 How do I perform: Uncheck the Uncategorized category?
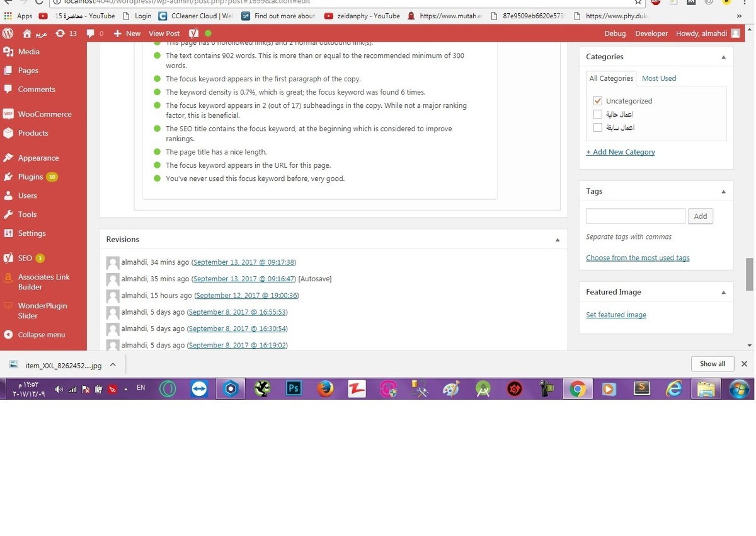598,101
